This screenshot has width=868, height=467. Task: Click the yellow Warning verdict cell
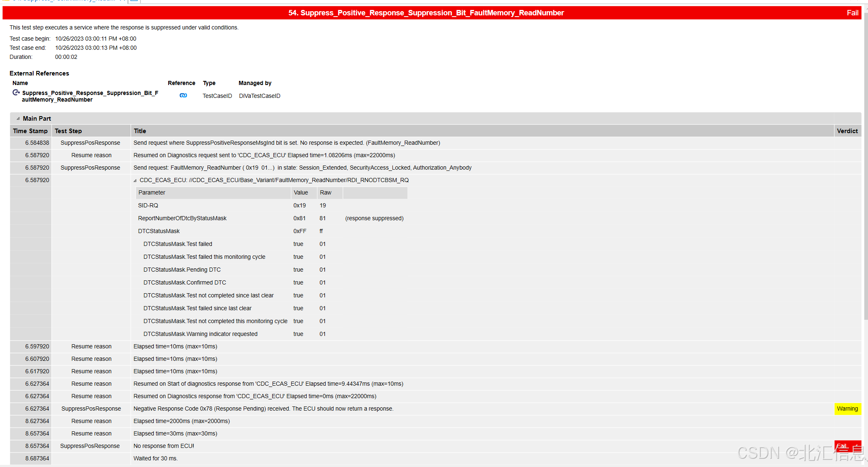pos(847,409)
